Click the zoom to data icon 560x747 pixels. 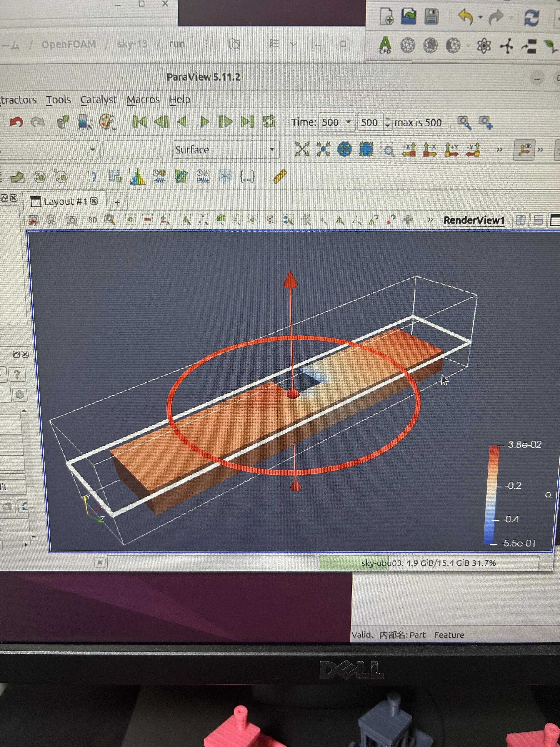[x=323, y=149]
